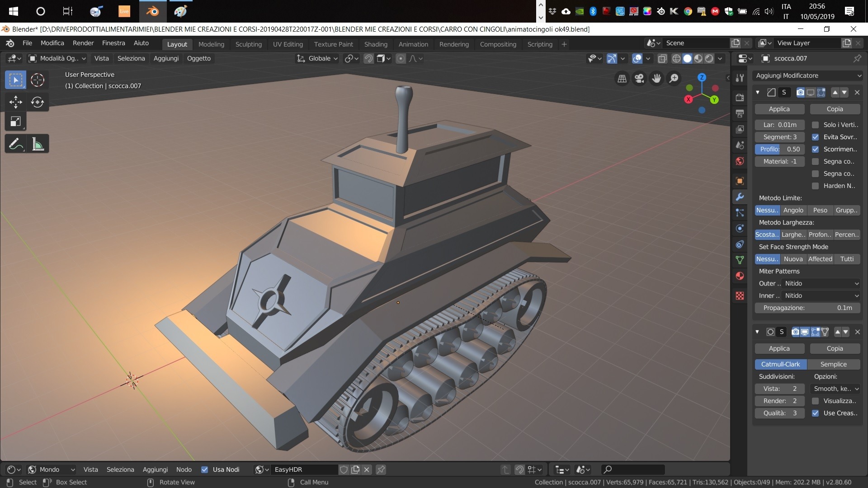Open Inner miter Nitido dropdown
Screen dimensions: 868x488
(x=821, y=296)
